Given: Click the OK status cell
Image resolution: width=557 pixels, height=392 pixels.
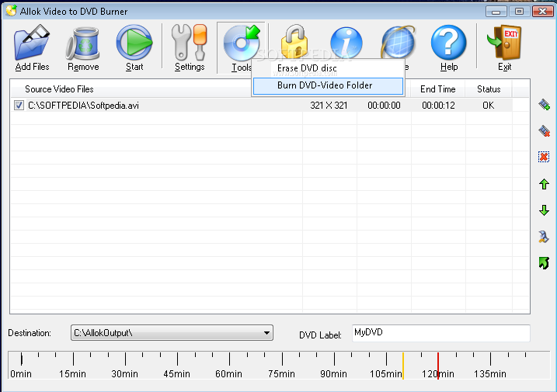Looking at the screenshot, I should 488,106.
